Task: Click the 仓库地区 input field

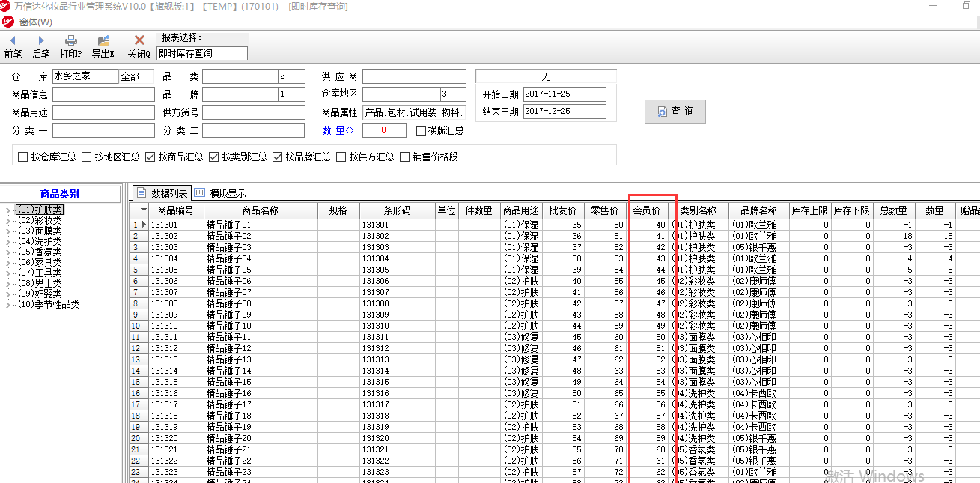Action: tap(401, 94)
